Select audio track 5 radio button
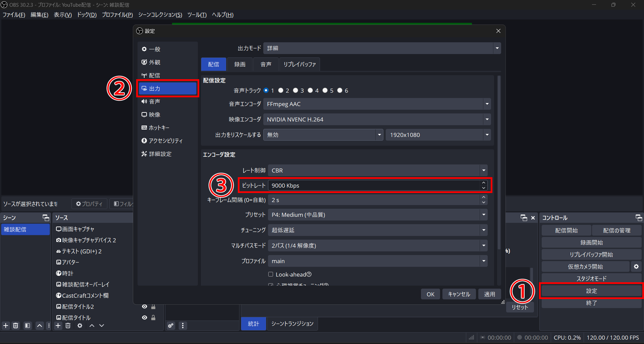Viewport: 644px width, 344px height. click(325, 90)
